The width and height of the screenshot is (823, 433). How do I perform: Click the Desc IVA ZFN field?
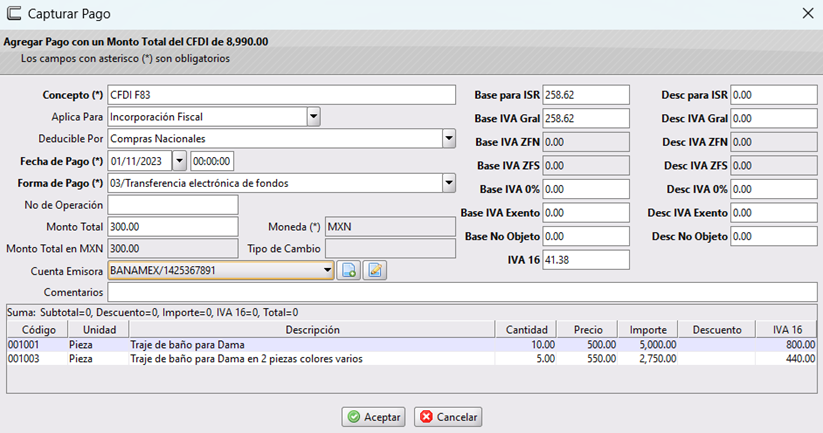point(774,142)
